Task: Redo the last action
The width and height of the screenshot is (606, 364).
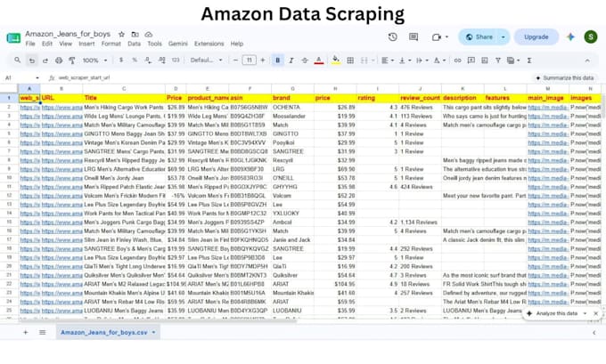Action: coord(45,61)
